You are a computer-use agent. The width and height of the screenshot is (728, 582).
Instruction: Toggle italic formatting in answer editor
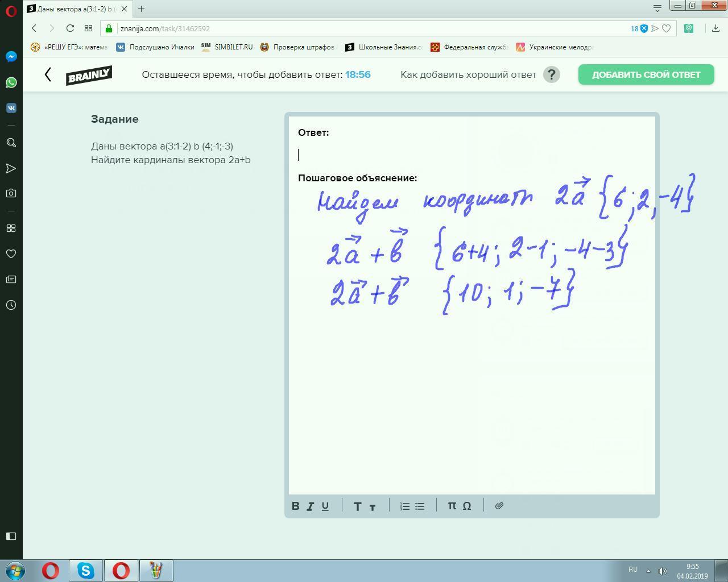coord(311,506)
